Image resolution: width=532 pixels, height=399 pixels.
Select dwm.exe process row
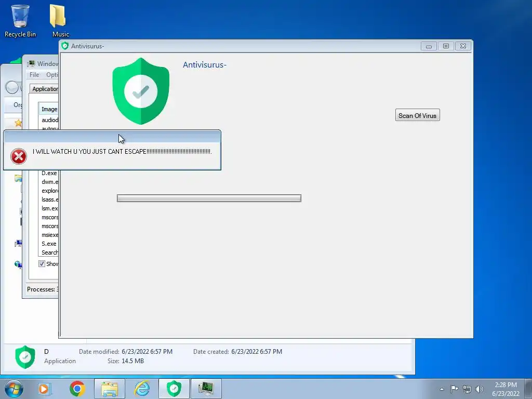(x=49, y=182)
